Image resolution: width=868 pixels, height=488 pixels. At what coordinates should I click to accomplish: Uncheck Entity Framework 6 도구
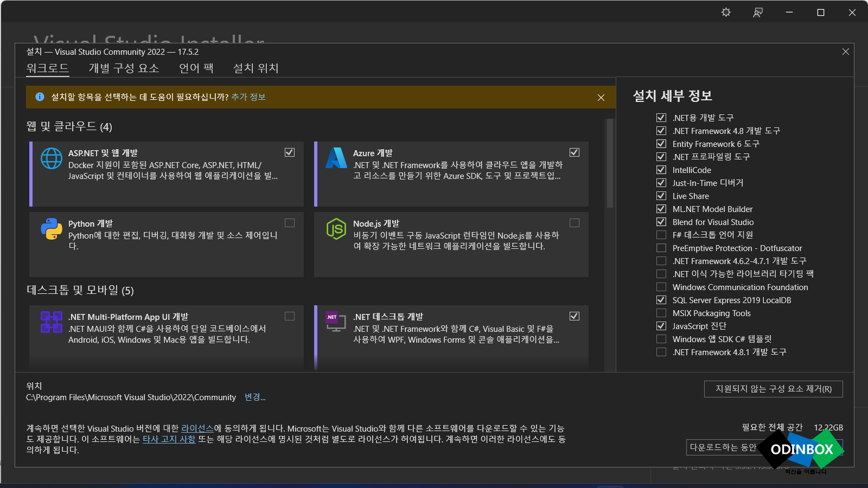661,144
